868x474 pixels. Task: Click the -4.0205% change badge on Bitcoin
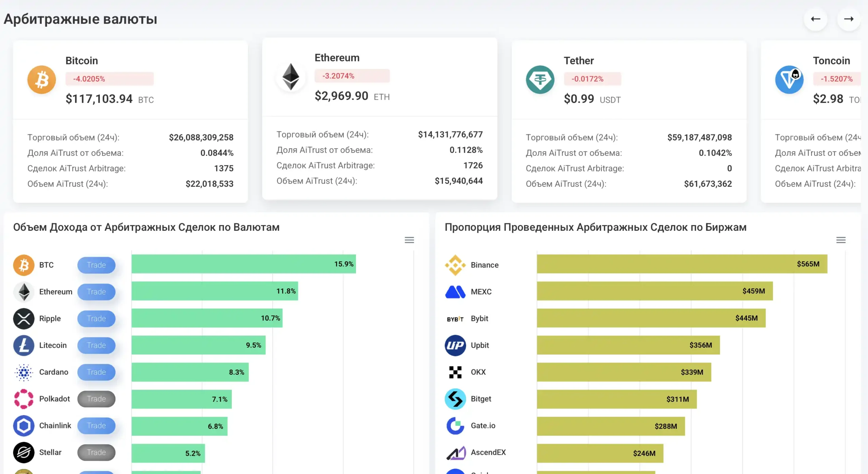pos(110,79)
